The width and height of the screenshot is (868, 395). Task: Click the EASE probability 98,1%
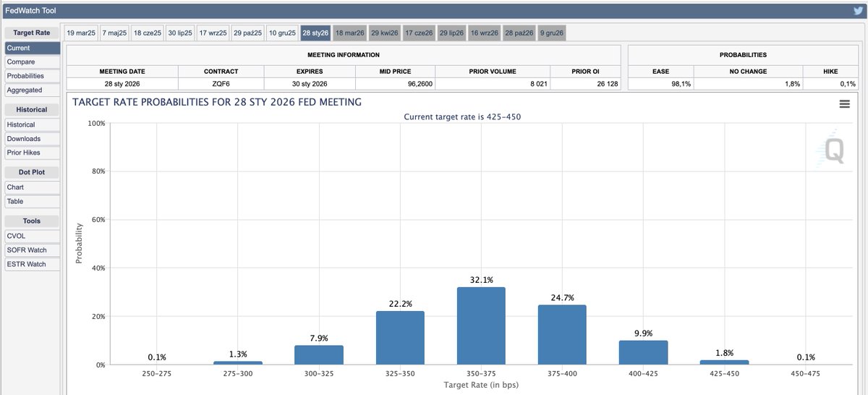click(681, 84)
